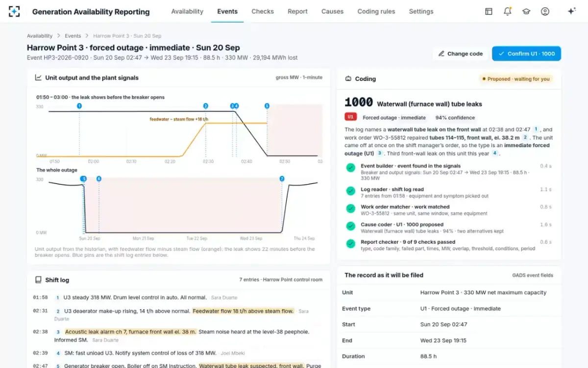The height and width of the screenshot is (368, 588).
Task: Open the Causes tab
Action: (332, 11)
